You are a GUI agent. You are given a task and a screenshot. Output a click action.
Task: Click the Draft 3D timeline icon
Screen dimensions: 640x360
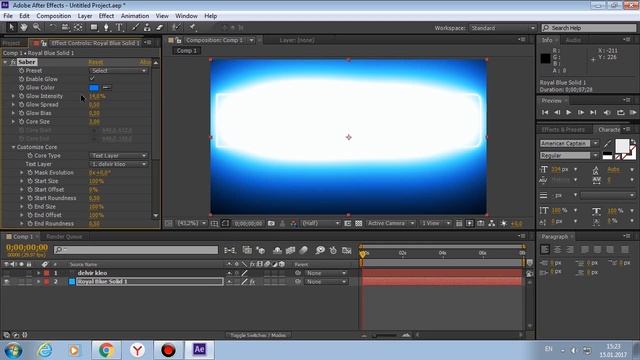click(x=260, y=250)
